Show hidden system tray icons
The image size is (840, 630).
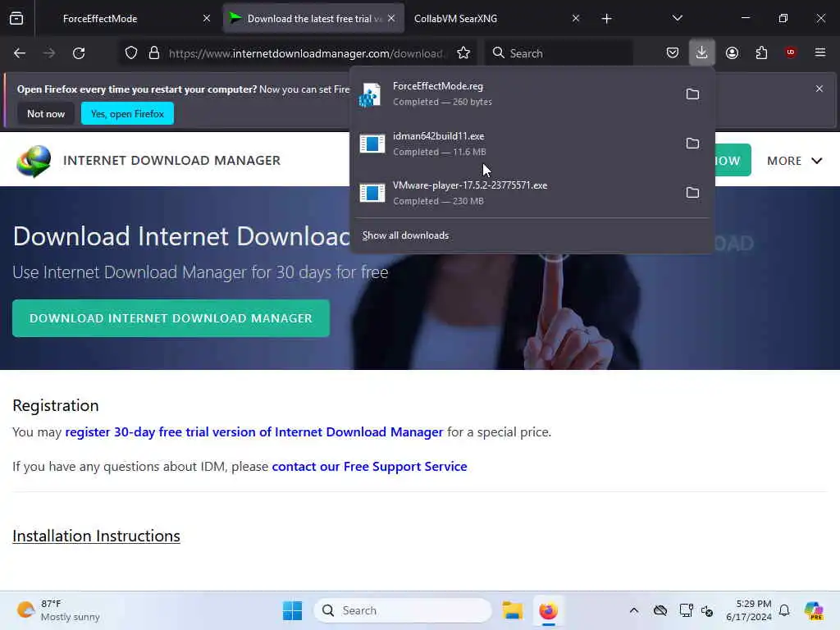coord(634,610)
